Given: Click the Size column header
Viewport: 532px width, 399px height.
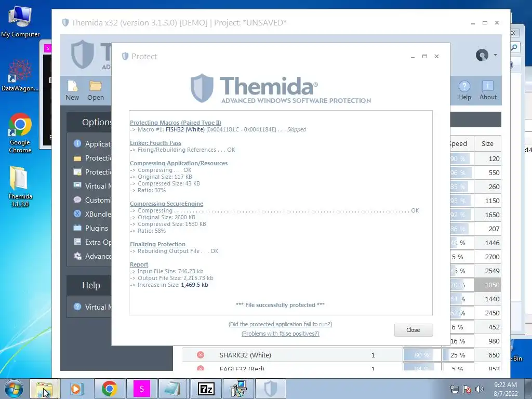Looking at the screenshot, I should 487,143.
